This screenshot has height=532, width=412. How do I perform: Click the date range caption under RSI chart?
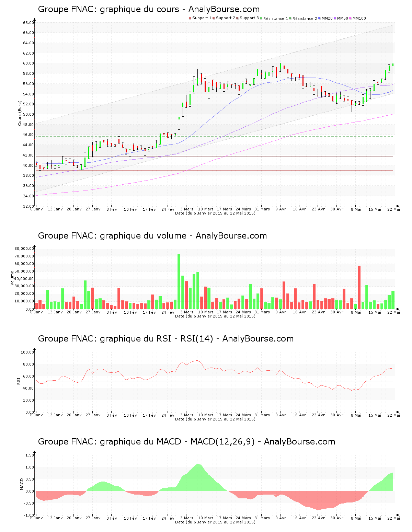click(x=215, y=419)
